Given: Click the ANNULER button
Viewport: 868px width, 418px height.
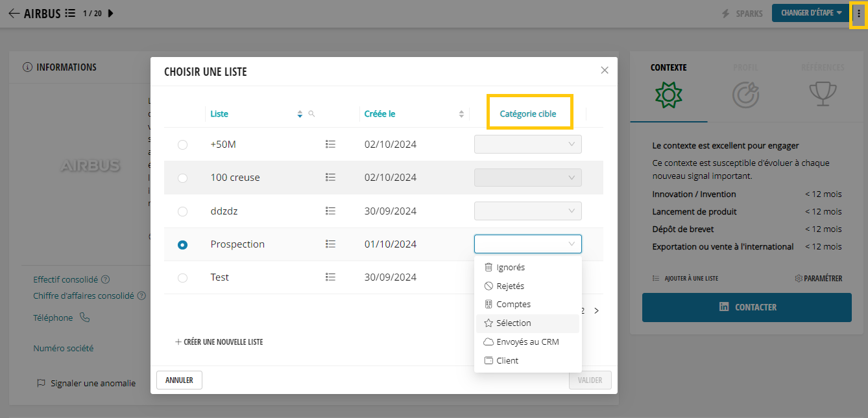Looking at the screenshot, I should pos(179,380).
